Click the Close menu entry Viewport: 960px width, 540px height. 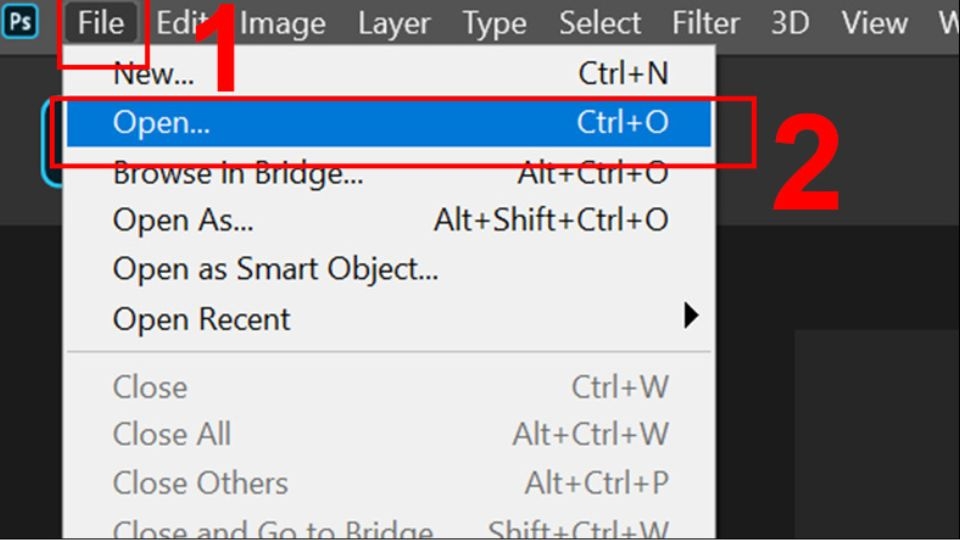(150, 387)
